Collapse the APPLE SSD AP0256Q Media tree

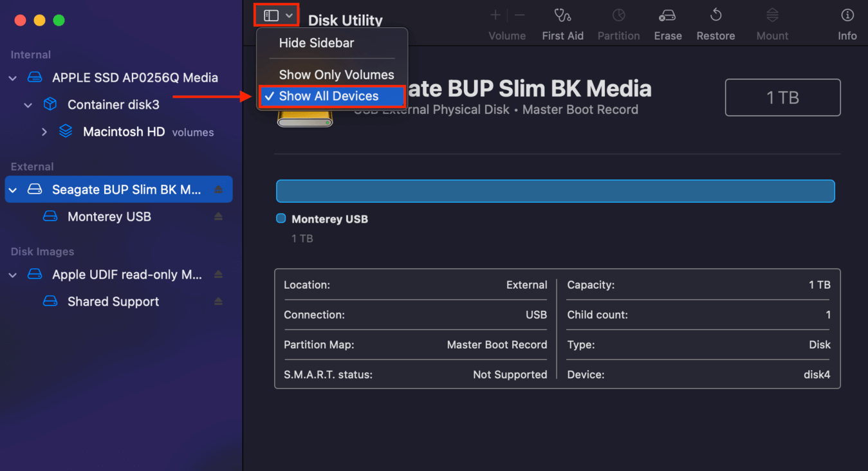click(13, 78)
